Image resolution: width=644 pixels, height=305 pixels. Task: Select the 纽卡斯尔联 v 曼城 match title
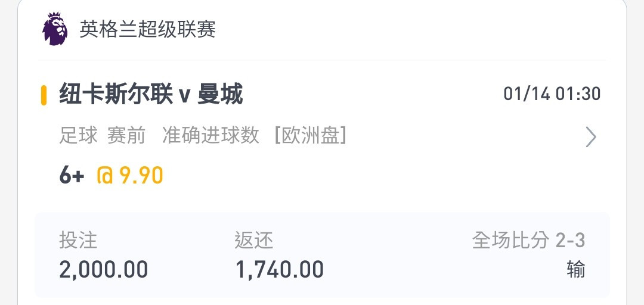(x=151, y=94)
